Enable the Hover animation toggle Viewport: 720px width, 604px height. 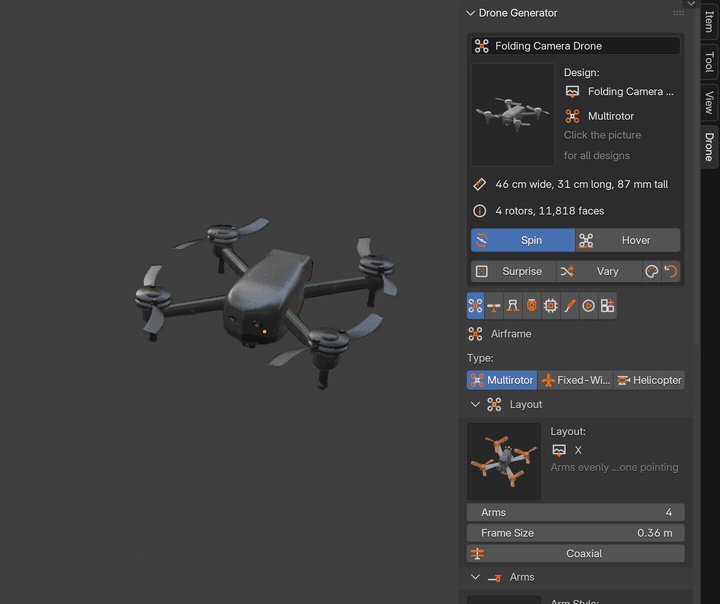click(x=628, y=240)
